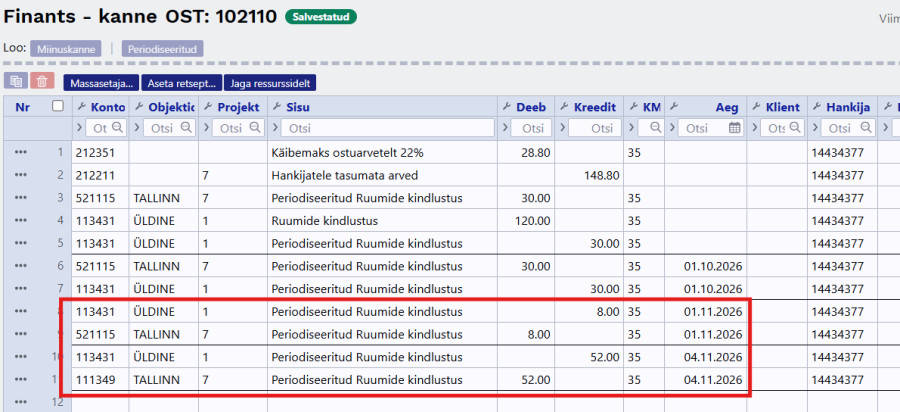Open three-dot menu for row 6
This screenshot has width=900, height=412.
click(21, 266)
